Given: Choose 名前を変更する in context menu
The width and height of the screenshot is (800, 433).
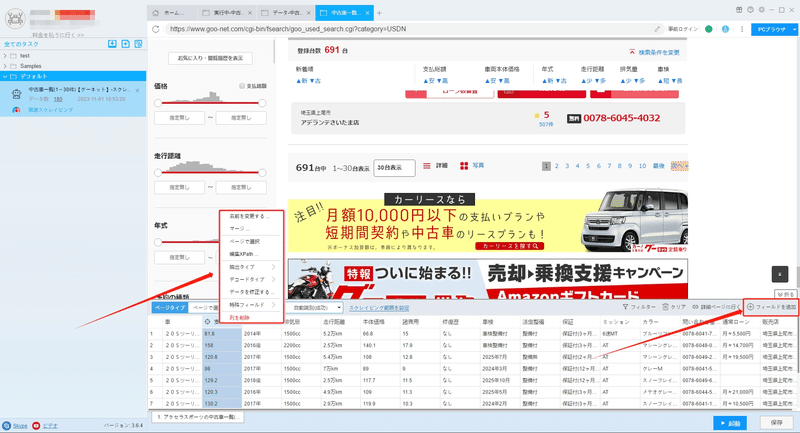Looking at the screenshot, I should (249, 216).
